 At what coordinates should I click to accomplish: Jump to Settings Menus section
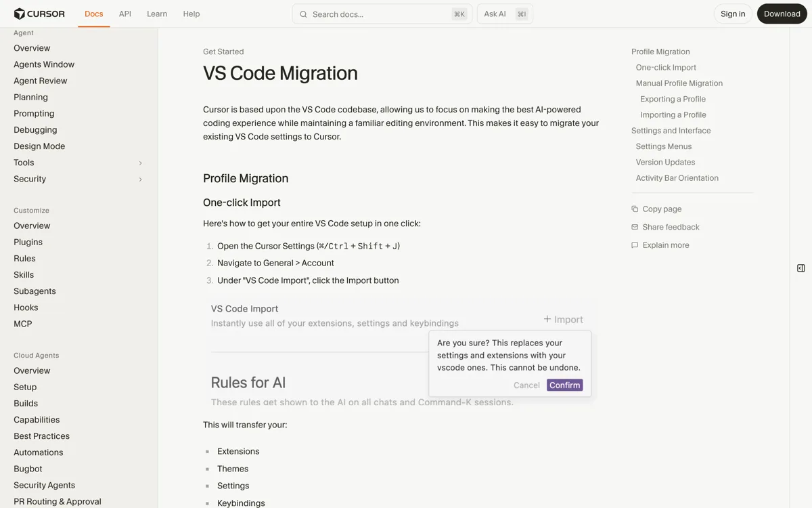click(664, 146)
